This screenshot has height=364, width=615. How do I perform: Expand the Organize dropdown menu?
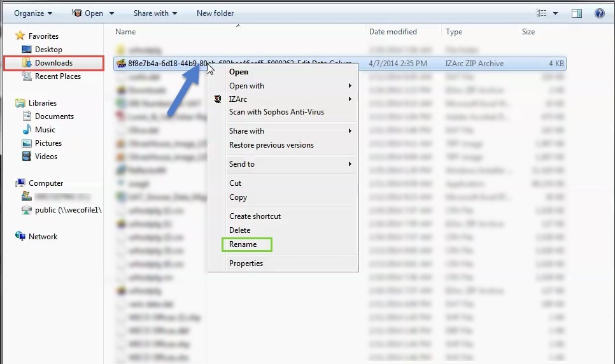pos(33,13)
